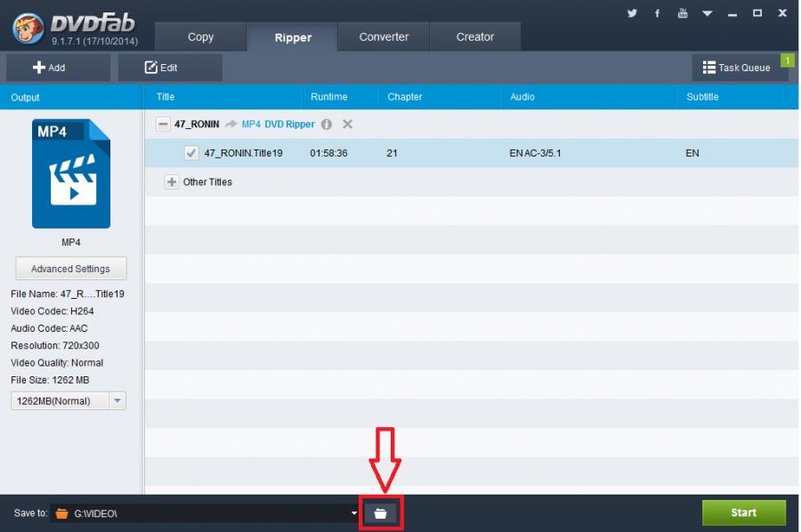Click Video Quality: Normal text
This screenshot has width=801, height=532.
click(x=57, y=363)
